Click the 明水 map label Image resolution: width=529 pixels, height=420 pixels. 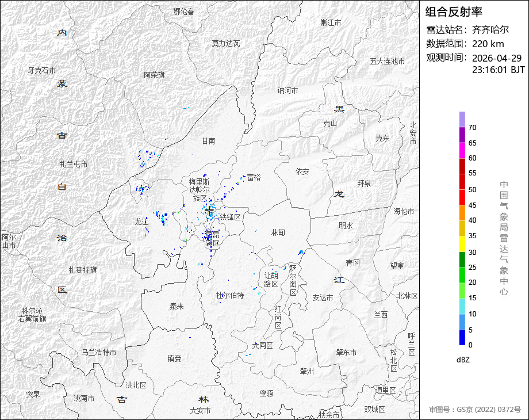346,225
